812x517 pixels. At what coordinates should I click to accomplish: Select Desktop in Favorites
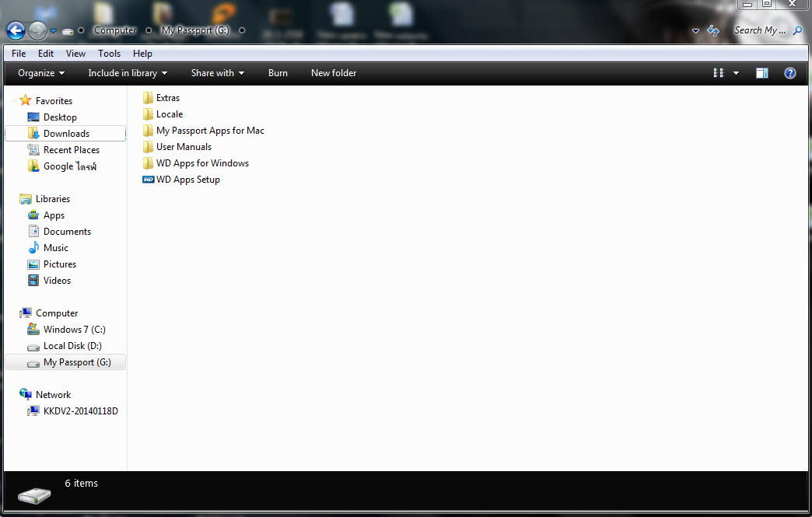tap(60, 117)
